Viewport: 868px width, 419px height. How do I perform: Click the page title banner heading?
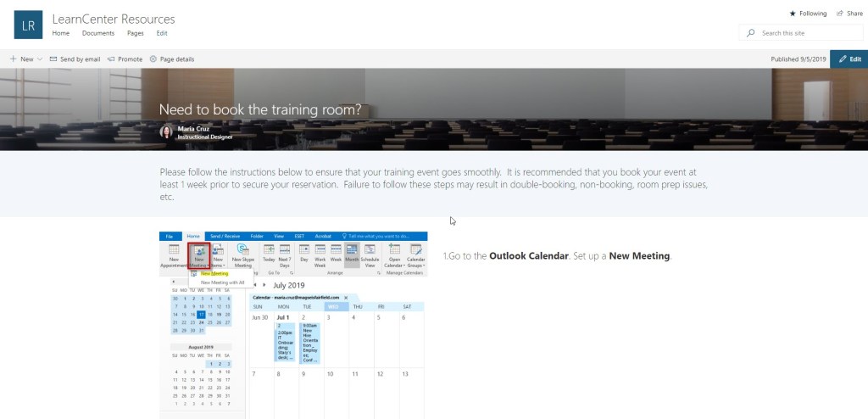[260, 109]
